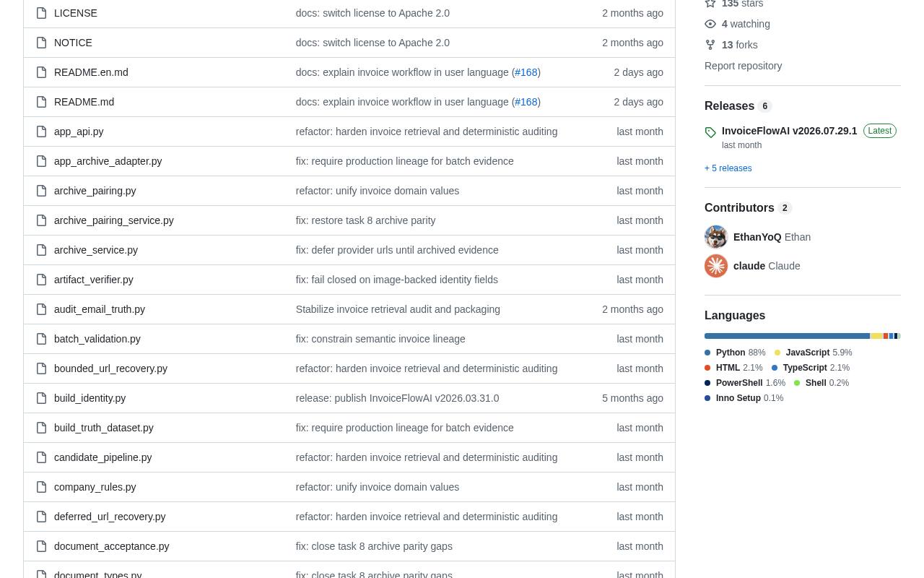Click the star icon next to 135 stars
Image resolution: width=924 pixels, height=578 pixels.
710,4
